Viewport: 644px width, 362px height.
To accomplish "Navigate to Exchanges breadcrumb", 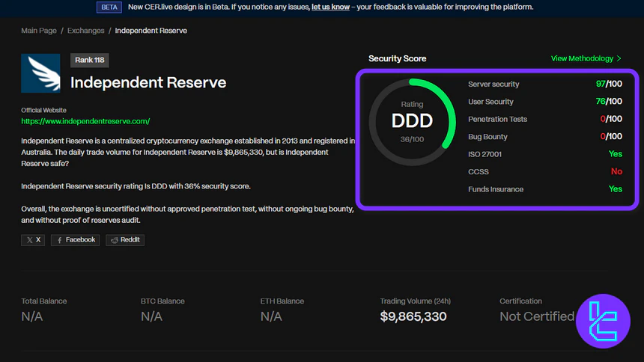I will point(85,31).
